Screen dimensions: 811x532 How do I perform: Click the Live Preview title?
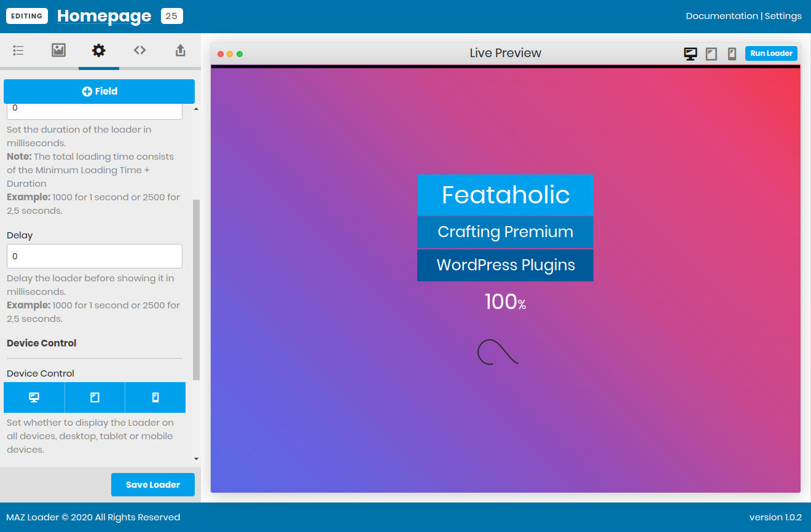[x=506, y=53]
